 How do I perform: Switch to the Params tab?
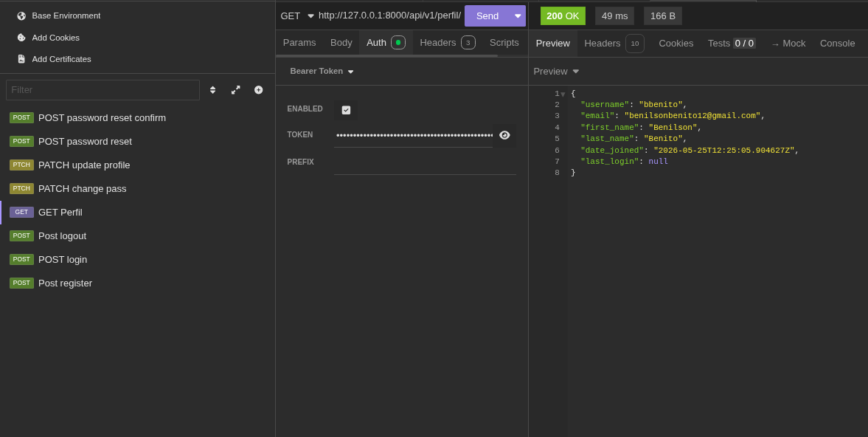tap(299, 43)
